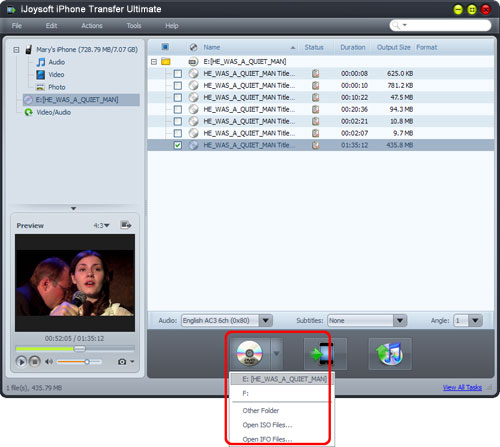Viewport: 500px width, 447px height.
Task: Mute the preview volume speaker icon
Action: [49, 362]
